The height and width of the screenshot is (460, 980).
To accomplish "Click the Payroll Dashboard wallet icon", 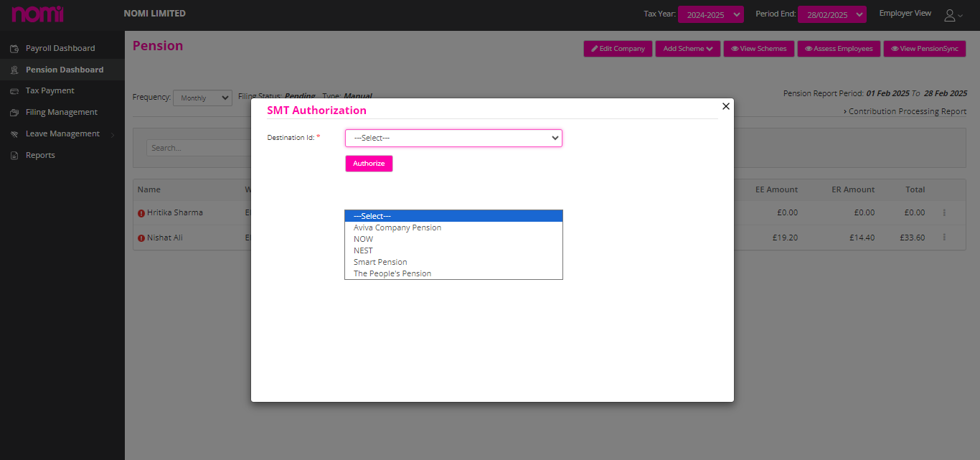I will (x=14, y=49).
